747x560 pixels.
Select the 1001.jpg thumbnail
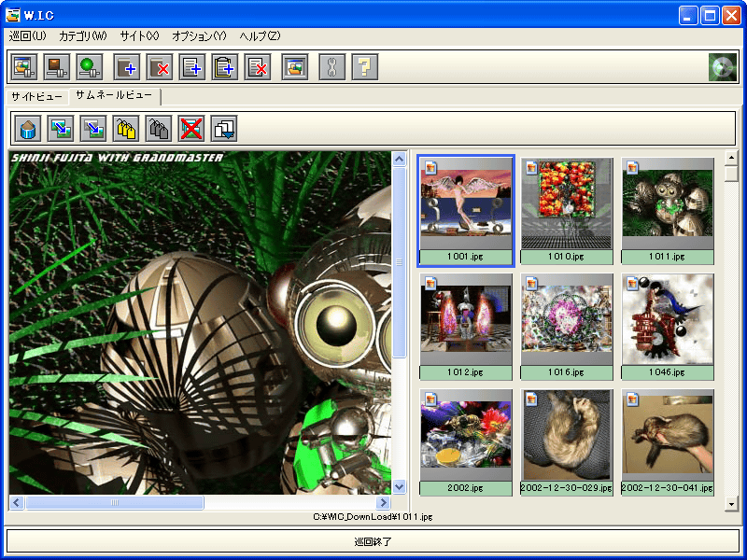[466, 211]
